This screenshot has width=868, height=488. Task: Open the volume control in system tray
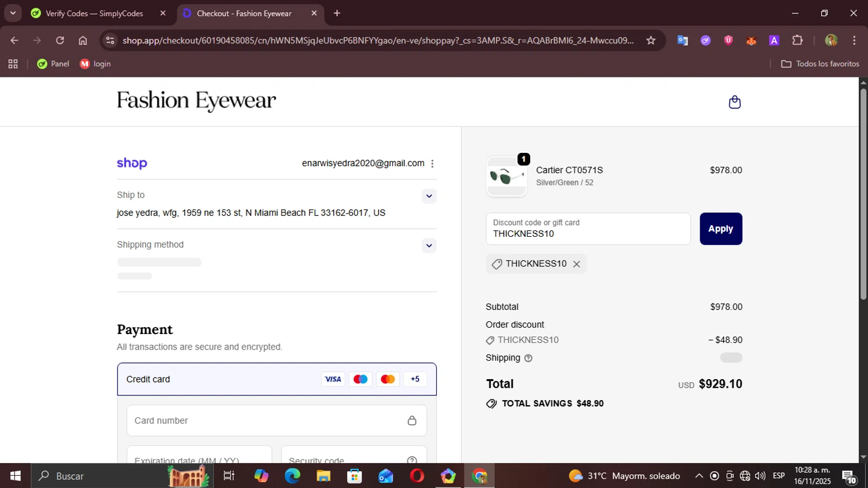(x=760, y=476)
